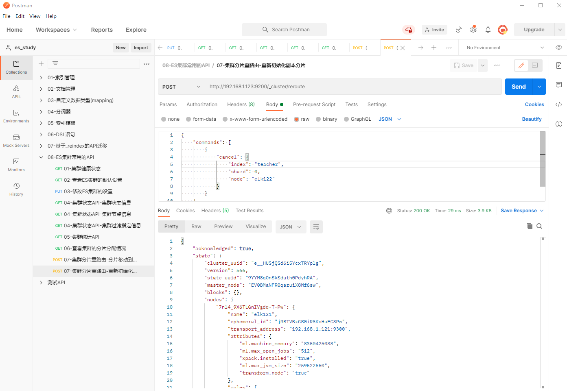Expand the 06-DSL语句 collection folder
The height and width of the screenshot is (392, 567).
(41, 135)
